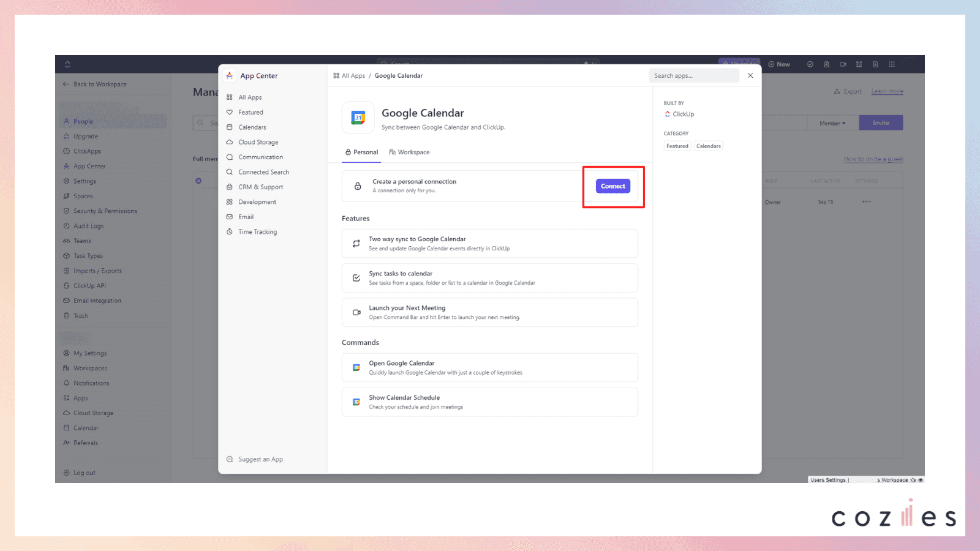The height and width of the screenshot is (551, 980).
Task: Select the Development category
Action: 257,202
